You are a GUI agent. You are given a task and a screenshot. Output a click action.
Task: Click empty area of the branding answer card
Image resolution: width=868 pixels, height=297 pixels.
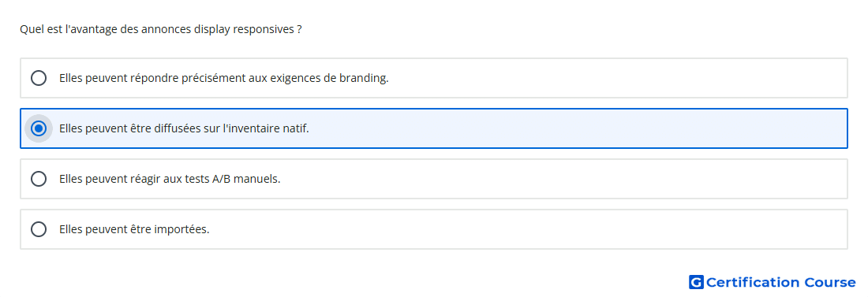tap(609, 78)
